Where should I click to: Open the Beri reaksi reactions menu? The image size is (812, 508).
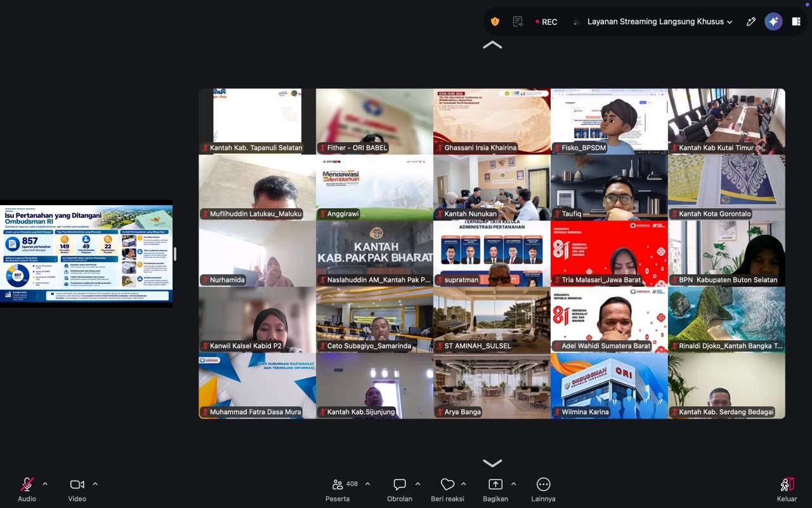click(447, 490)
